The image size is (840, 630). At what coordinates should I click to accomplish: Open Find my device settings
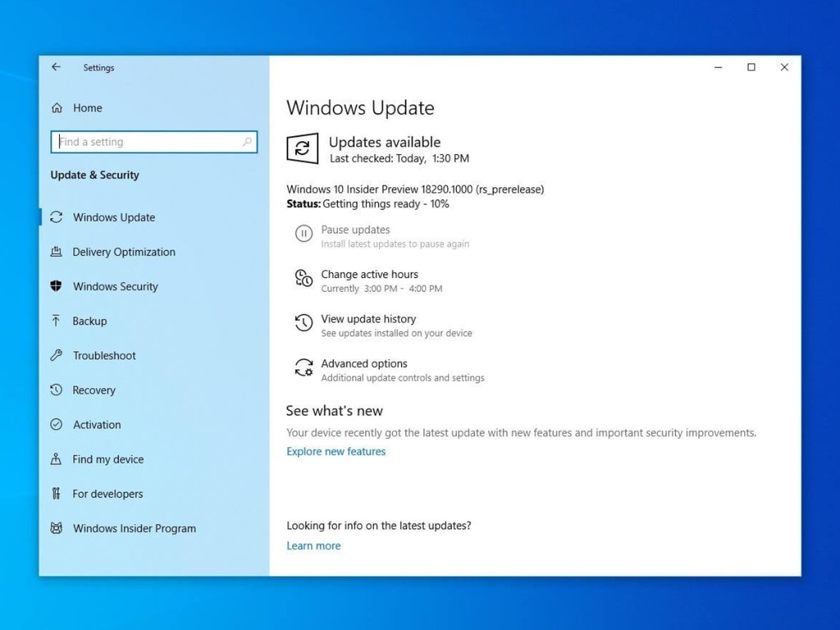coord(108,459)
